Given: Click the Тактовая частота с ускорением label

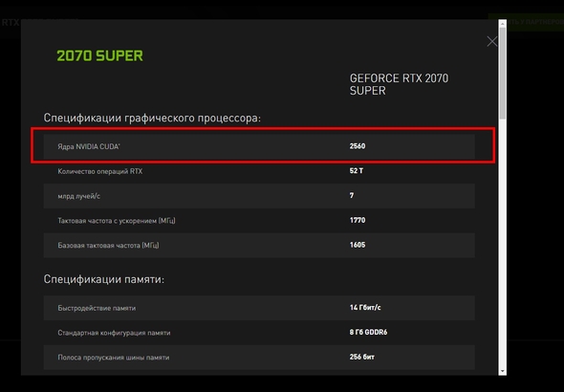Looking at the screenshot, I should point(117,221).
